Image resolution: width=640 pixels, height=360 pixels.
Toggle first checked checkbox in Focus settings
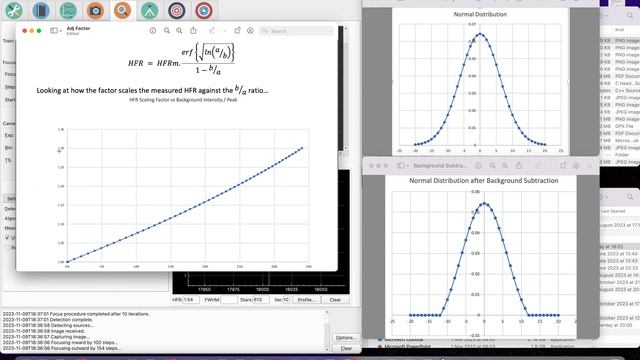[7, 238]
